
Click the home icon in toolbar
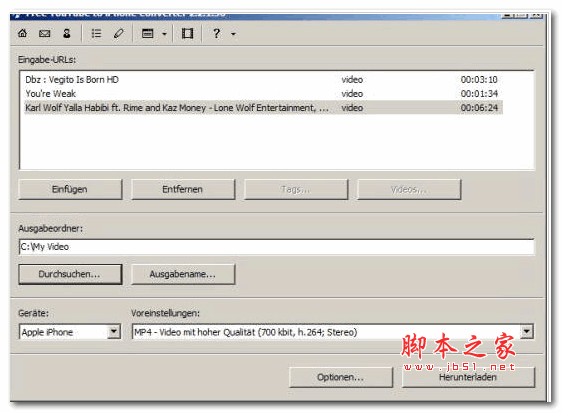click(x=23, y=34)
